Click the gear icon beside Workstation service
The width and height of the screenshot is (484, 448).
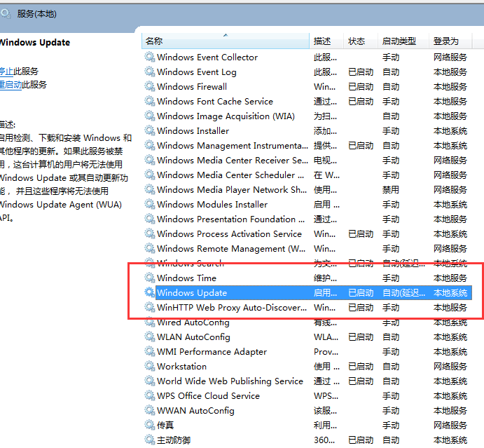[x=150, y=367]
